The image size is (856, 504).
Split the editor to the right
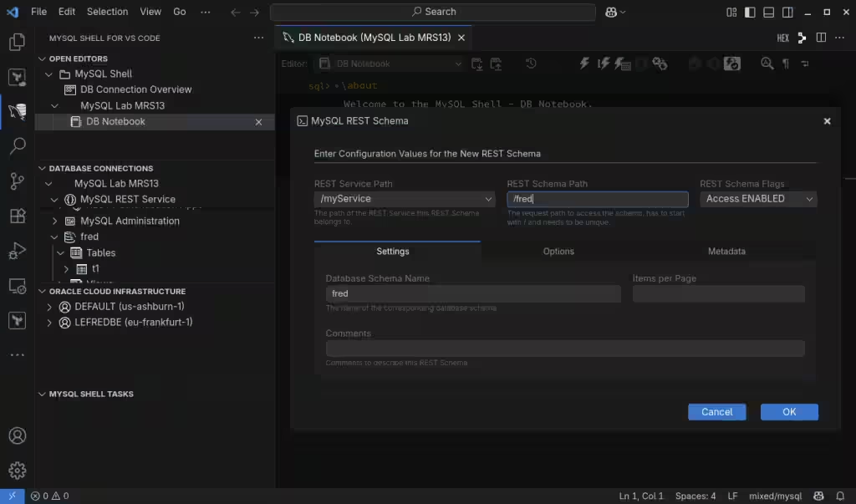(x=821, y=38)
